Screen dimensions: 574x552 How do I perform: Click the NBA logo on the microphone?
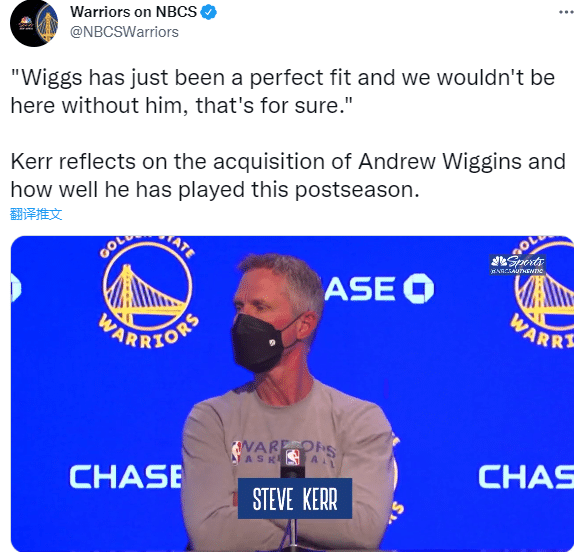tap(292, 457)
